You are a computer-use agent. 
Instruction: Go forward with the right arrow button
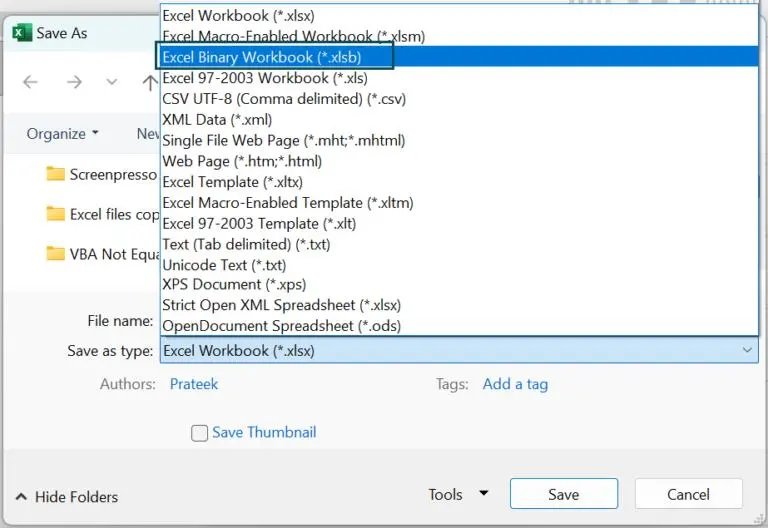(x=74, y=82)
